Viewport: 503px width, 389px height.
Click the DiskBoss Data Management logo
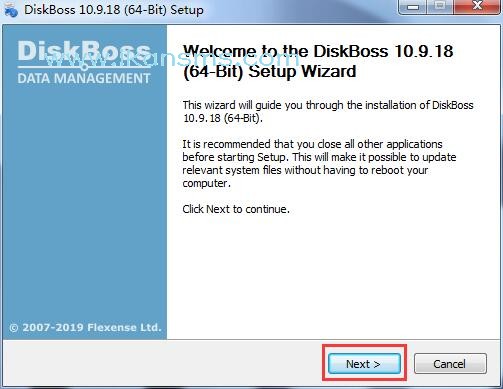click(84, 62)
